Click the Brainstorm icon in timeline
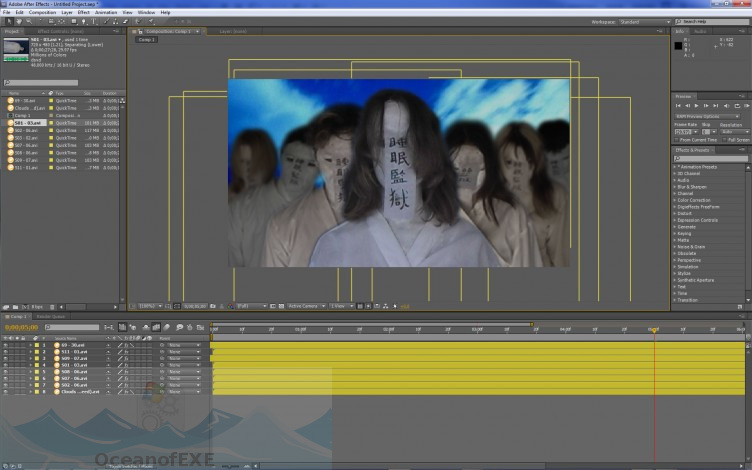This screenshot has height=470, width=752. 179,328
